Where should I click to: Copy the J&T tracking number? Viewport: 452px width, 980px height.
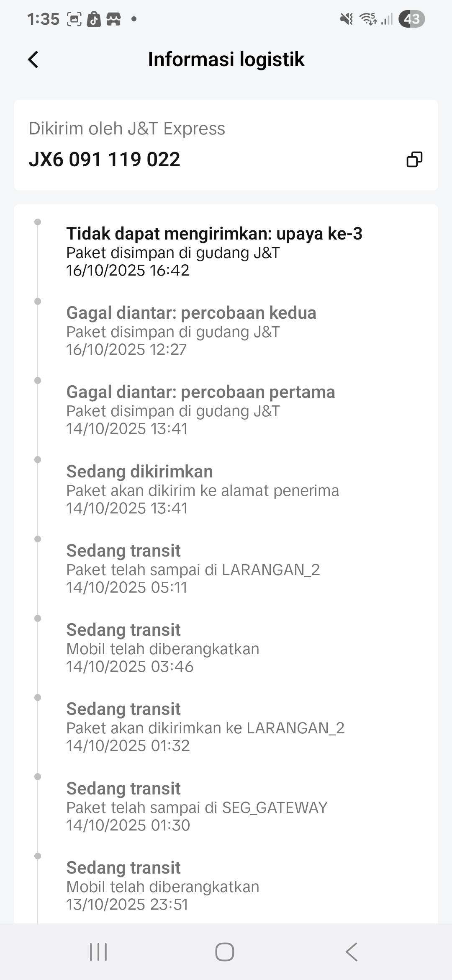pos(414,159)
